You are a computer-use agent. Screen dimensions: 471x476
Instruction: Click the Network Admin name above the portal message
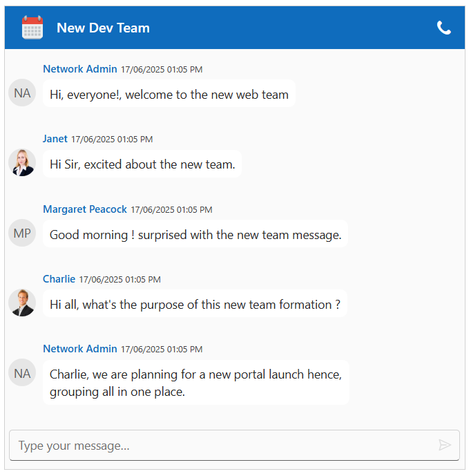[80, 349]
